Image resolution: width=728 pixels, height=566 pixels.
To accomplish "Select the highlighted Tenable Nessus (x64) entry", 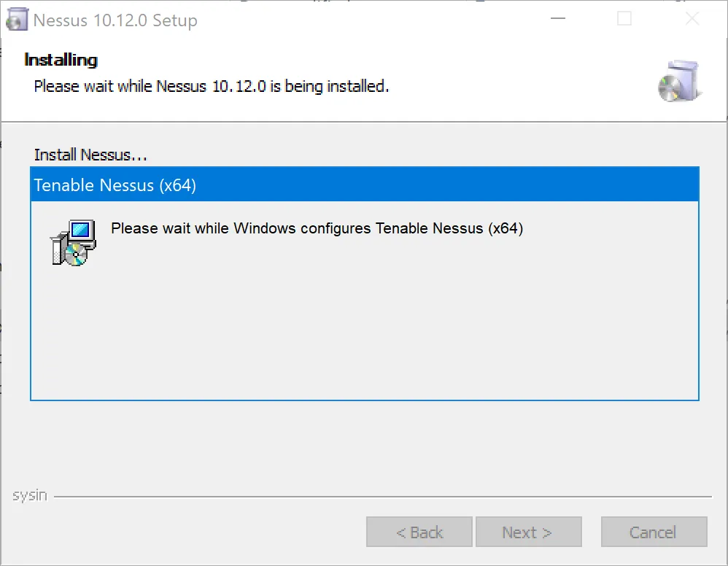I will click(x=115, y=185).
